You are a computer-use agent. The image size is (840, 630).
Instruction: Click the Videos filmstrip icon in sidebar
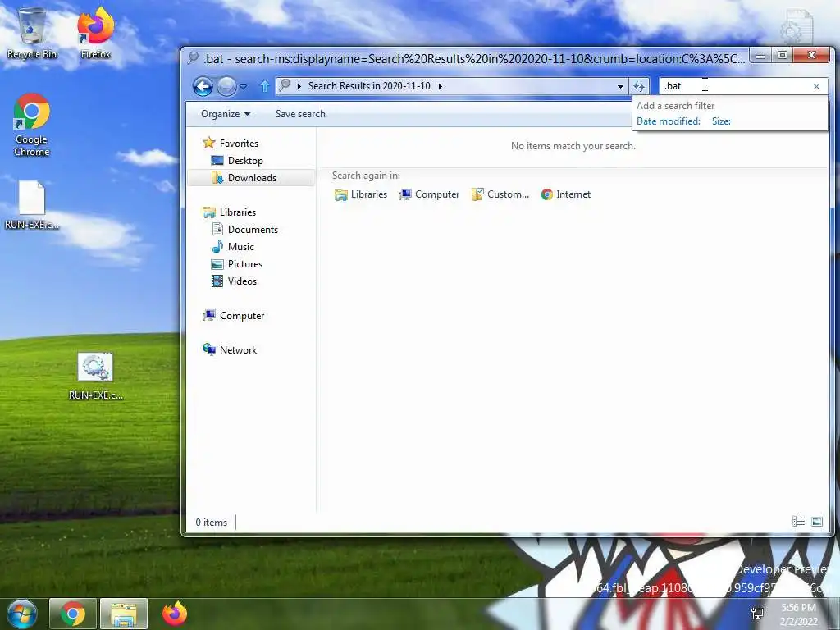pyautogui.click(x=217, y=281)
